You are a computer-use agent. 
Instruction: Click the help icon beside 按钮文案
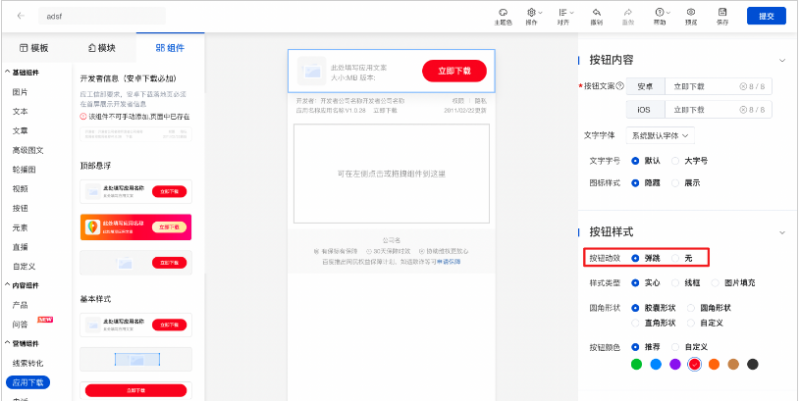pos(620,86)
